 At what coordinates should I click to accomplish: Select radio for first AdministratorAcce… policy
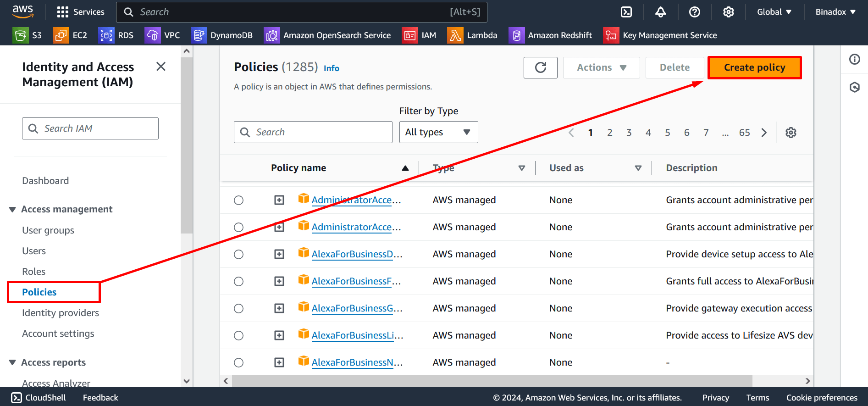pyautogui.click(x=238, y=200)
